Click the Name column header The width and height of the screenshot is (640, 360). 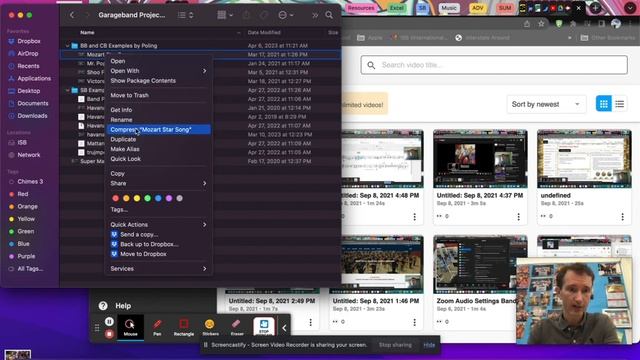click(87, 32)
